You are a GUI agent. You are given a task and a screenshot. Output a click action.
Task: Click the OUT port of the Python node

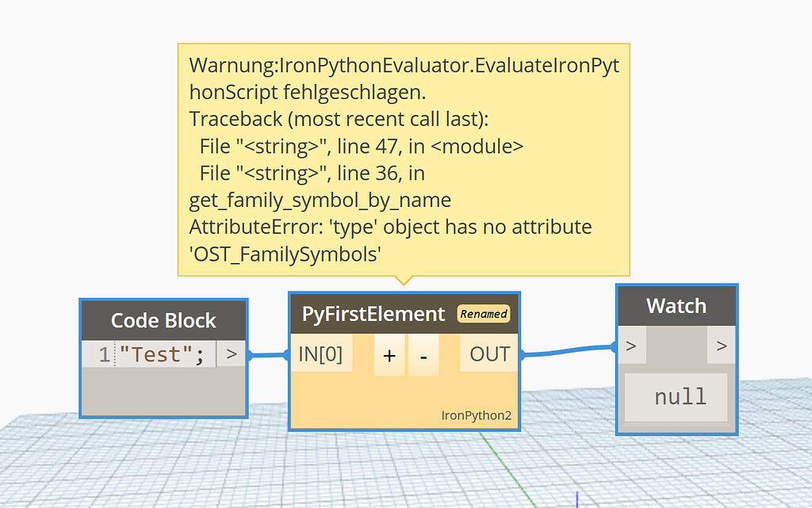tap(488, 354)
